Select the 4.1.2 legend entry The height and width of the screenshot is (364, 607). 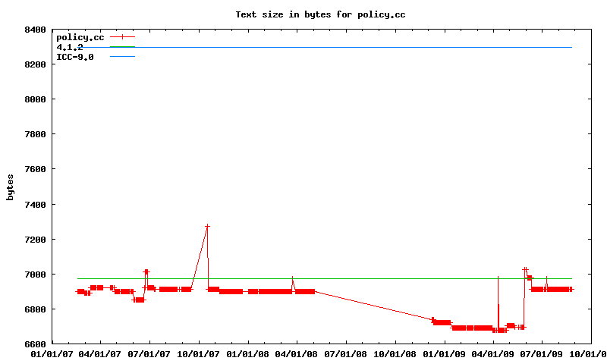click(x=70, y=47)
